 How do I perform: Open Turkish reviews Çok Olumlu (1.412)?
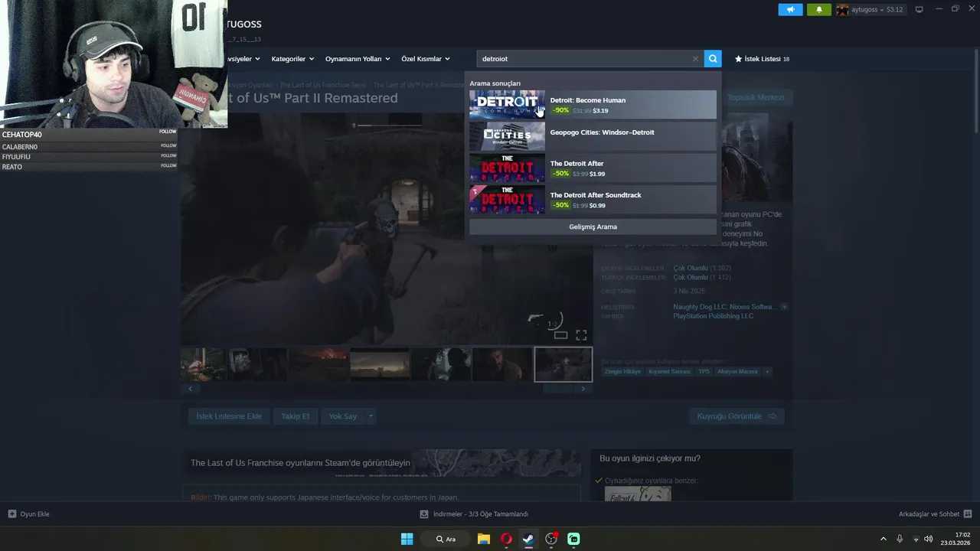pos(702,278)
